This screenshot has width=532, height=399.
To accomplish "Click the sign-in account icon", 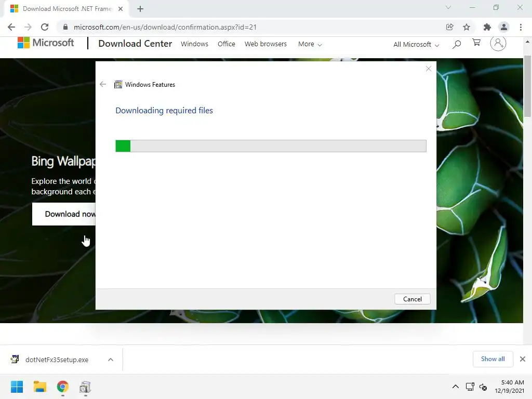I will pyautogui.click(x=498, y=44).
